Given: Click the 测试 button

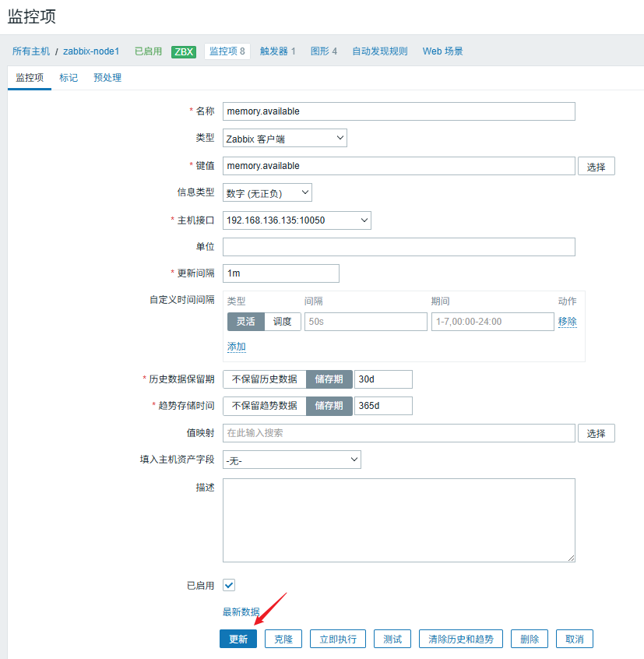Looking at the screenshot, I should point(392,639).
